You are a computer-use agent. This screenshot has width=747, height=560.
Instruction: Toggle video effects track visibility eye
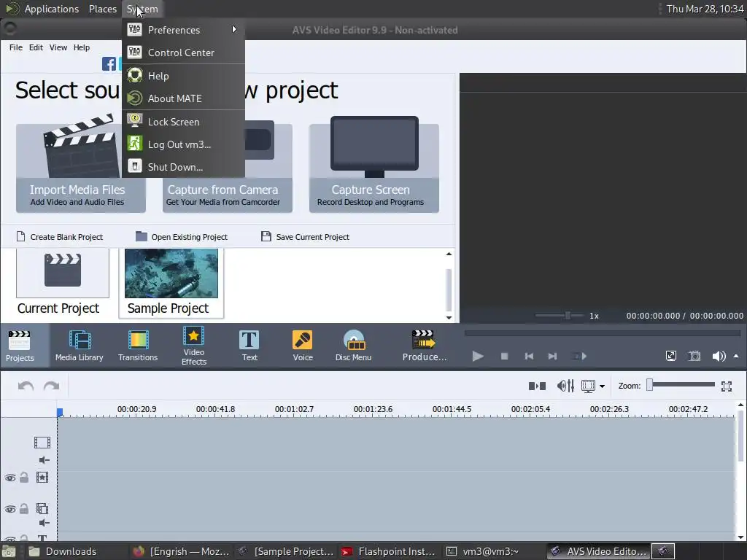10,478
